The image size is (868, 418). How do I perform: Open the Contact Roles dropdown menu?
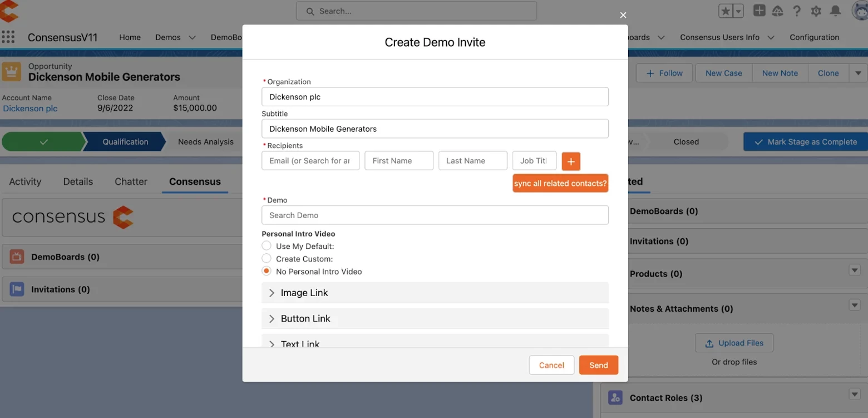(855, 394)
